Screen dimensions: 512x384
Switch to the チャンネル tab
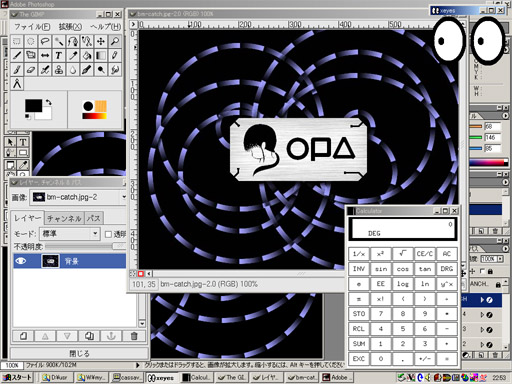(64, 218)
